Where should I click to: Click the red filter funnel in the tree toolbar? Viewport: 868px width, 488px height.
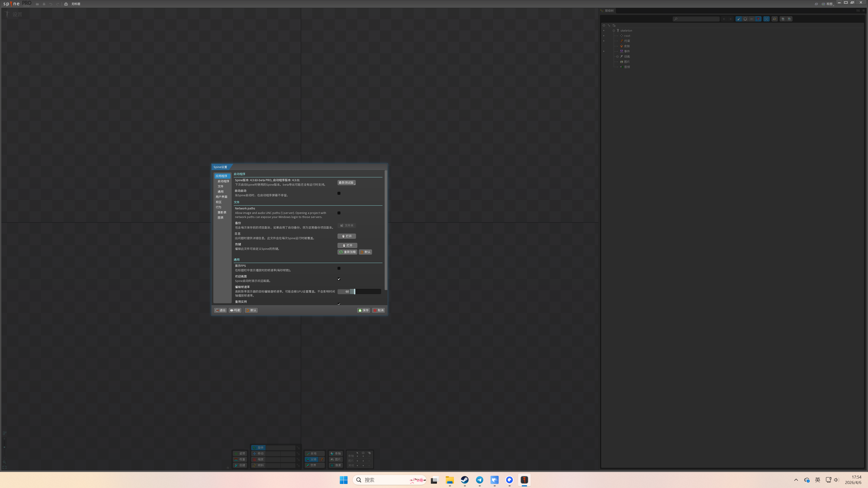pos(758,19)
